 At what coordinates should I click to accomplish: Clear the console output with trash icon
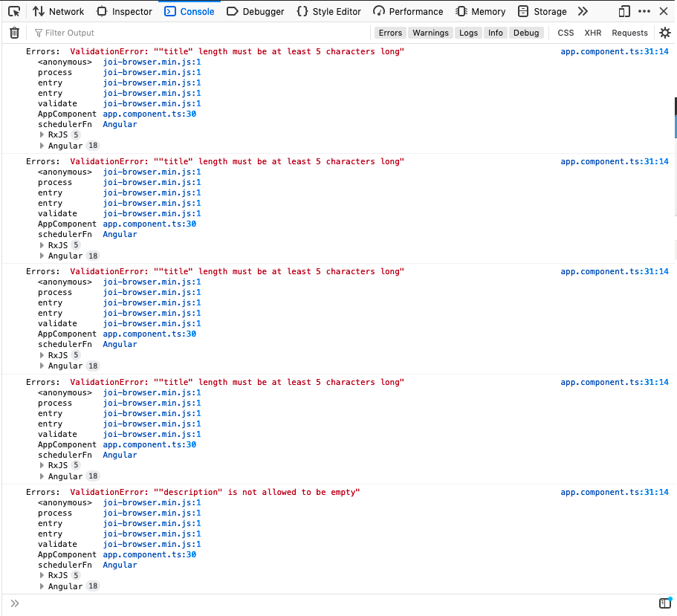pyautogui.click(x=13, y=32)
